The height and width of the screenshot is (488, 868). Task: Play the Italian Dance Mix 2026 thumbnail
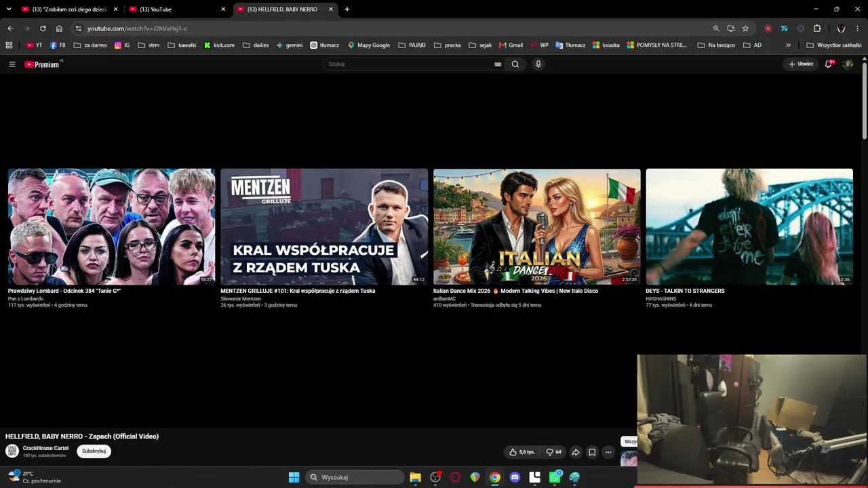click(x=537, y=227)
